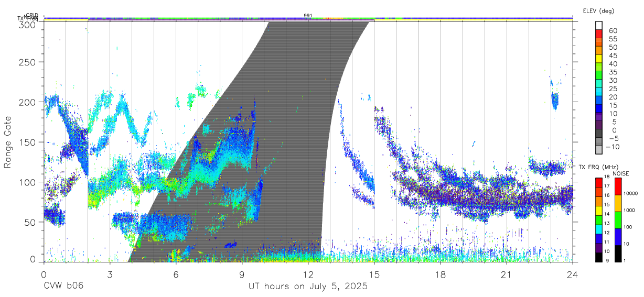Click the 100 tick label on Range Gate axis
This screenshot has height=297, width=644.
click(x=27, y=182)
